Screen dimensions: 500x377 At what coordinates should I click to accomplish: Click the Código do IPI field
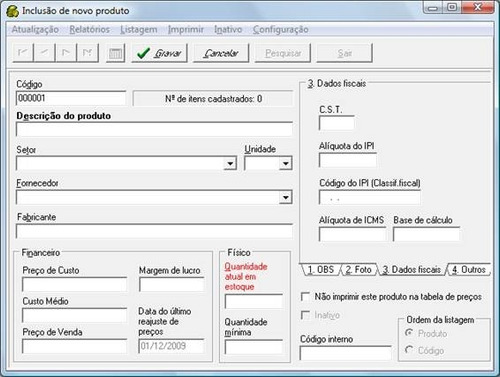coord(370,197)
